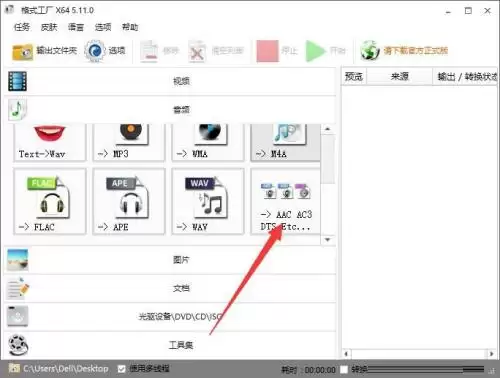
Task: Expand the video category section
Action: (x=170, y=81)
